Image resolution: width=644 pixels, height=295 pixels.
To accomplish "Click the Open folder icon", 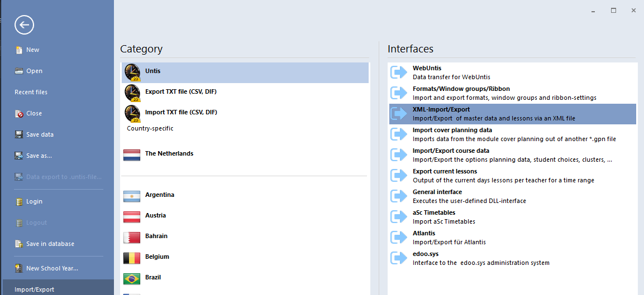I will [x=19, y=71].
